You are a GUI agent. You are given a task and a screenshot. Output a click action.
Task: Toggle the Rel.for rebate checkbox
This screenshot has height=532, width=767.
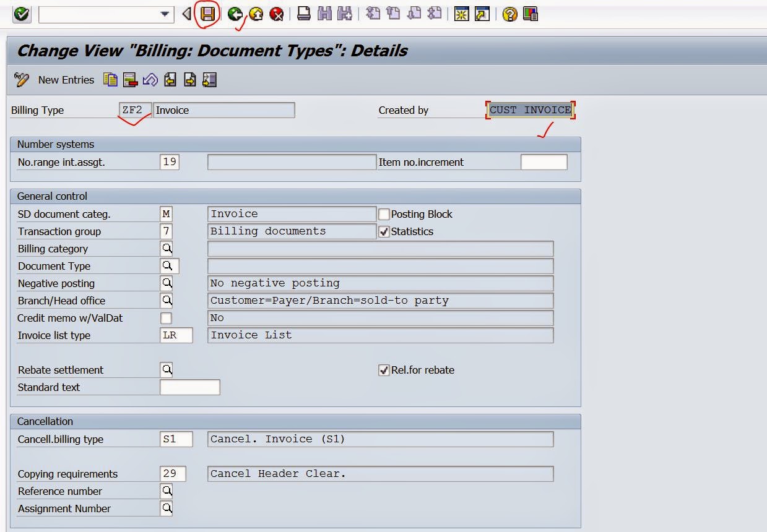(x=384, y=371)
